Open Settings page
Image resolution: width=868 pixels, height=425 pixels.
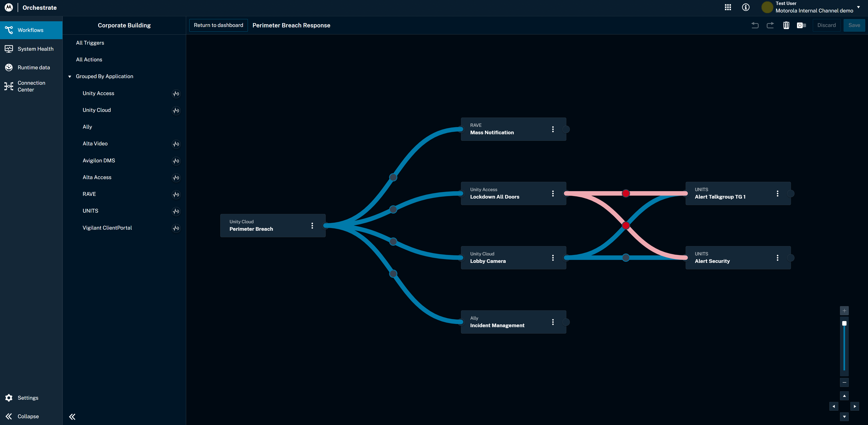pos(31,398)
